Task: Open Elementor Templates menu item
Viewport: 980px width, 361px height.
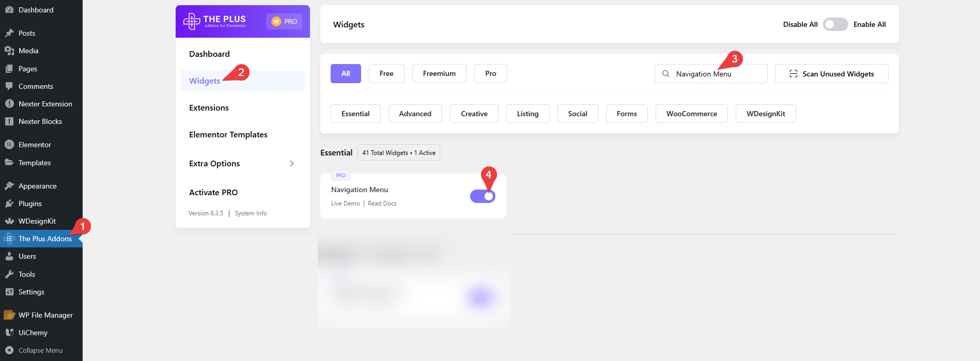Action: (x=228, y=134)
